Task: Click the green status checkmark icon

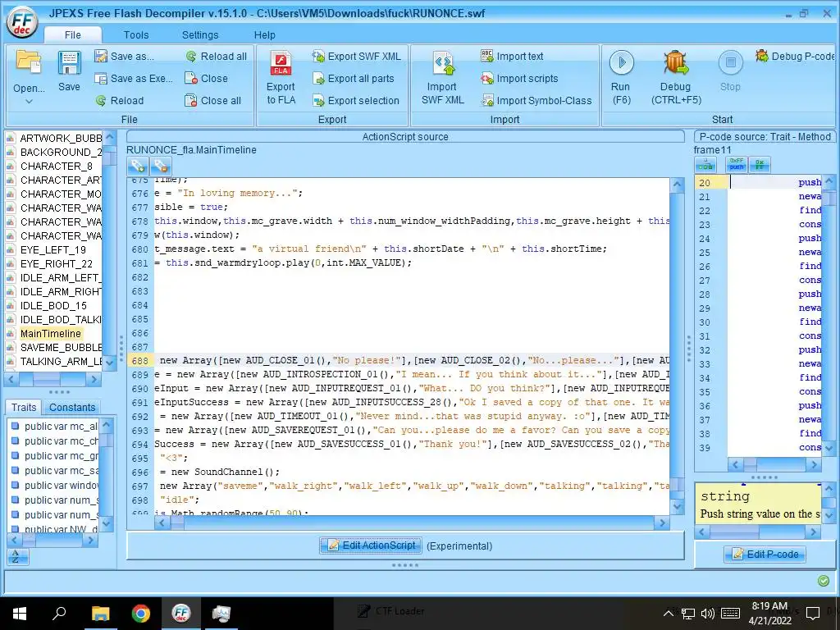Action: [824, 581]
